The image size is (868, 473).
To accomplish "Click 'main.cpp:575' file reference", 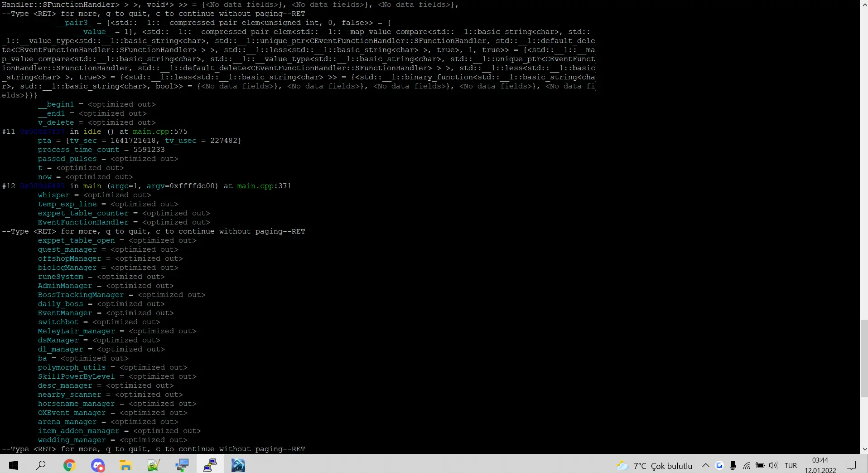I will tap(160, 132).
